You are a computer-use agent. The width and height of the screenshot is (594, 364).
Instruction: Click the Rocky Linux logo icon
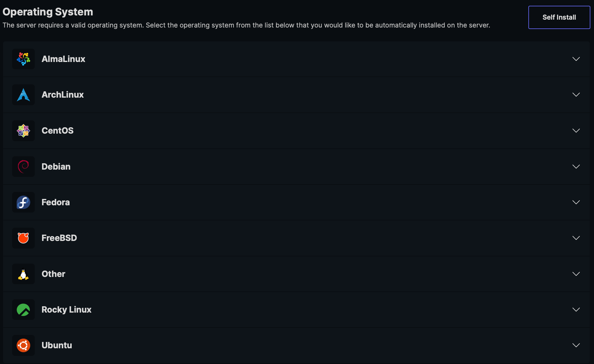point(23,310)
